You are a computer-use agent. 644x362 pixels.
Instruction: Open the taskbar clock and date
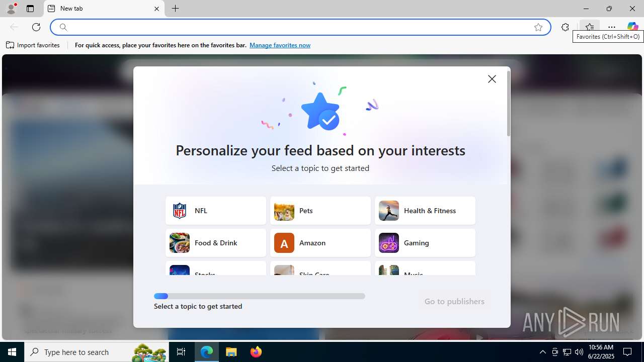coord(601,352)
